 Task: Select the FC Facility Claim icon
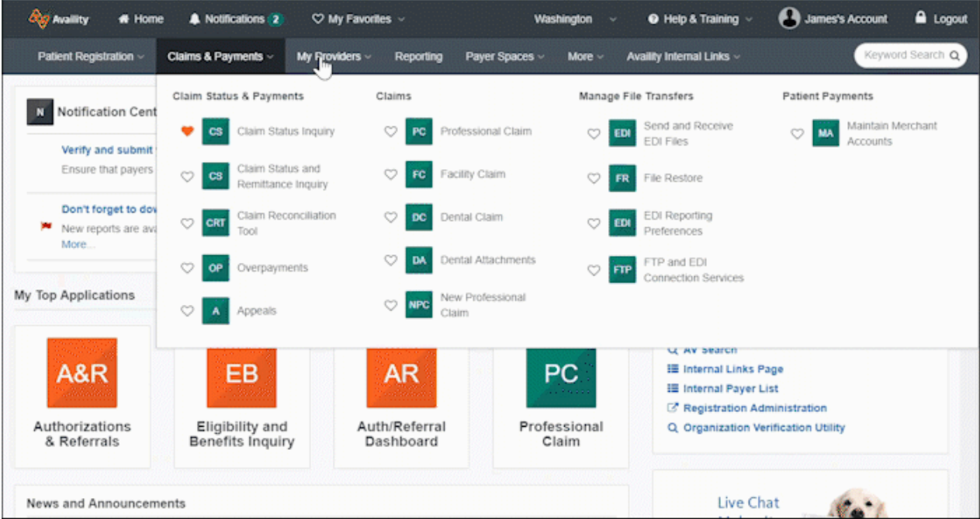[x=419, y=175]
